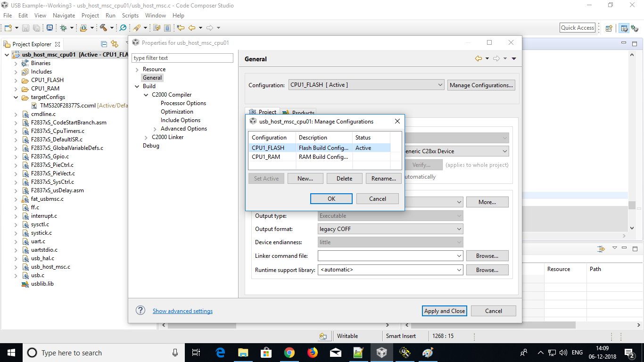
Task: Select Include Options in the properties tree
Action: [x=181, y=120]
